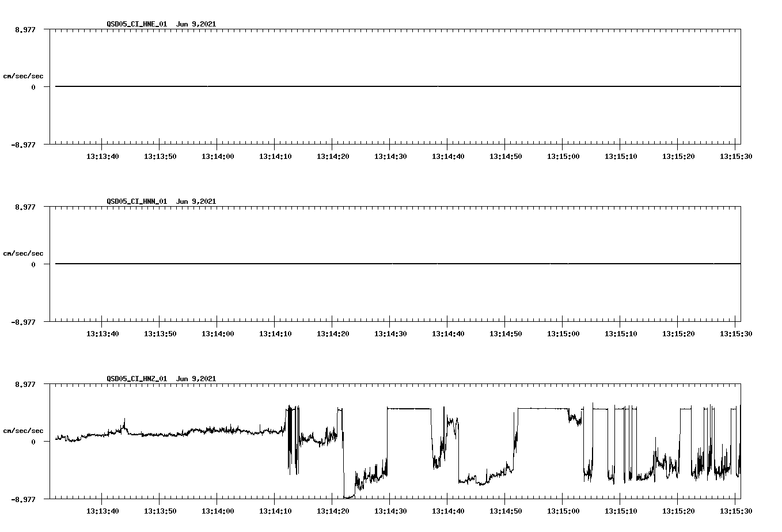Click the cm/sec/sec unit label of HNE plot
The width and height of the screenshot is (782, 532).
coord(23,76)
